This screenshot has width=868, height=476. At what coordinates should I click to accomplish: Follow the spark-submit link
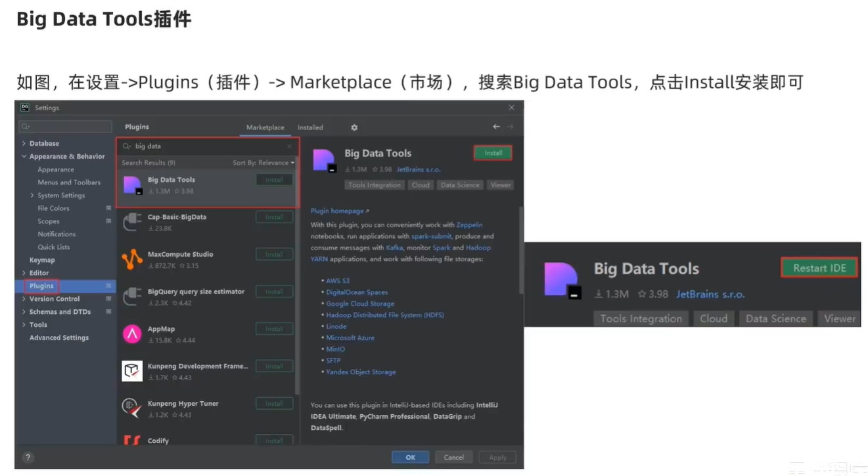click(430, 236)
